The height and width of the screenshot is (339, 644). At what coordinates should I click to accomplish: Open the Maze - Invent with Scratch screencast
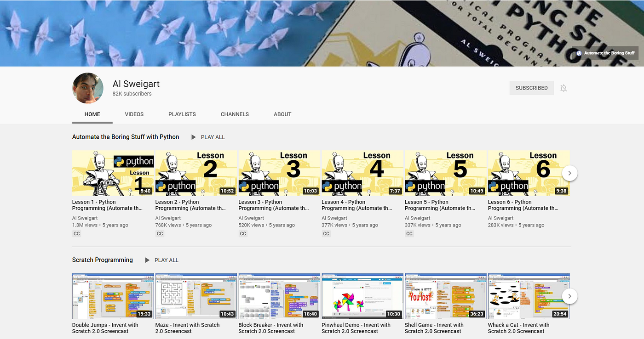pos(195,296)
